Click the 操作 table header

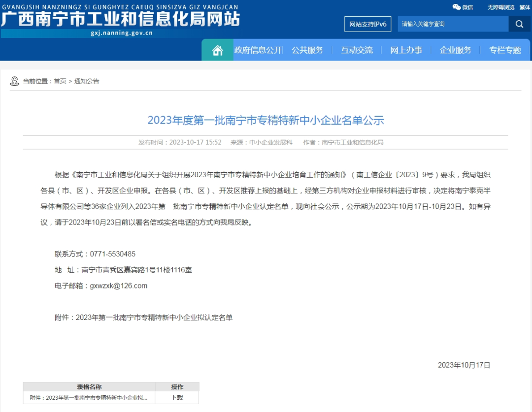tap(177, 387)
